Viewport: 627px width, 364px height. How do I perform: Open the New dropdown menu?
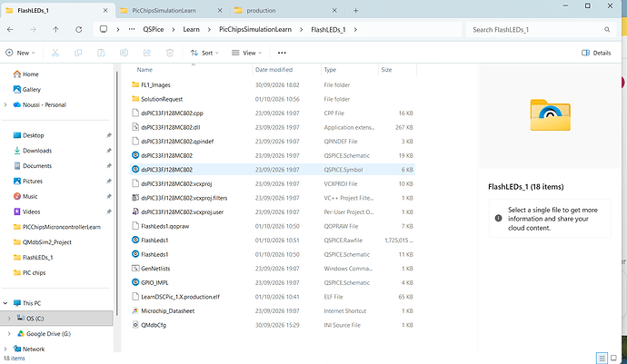20,53
